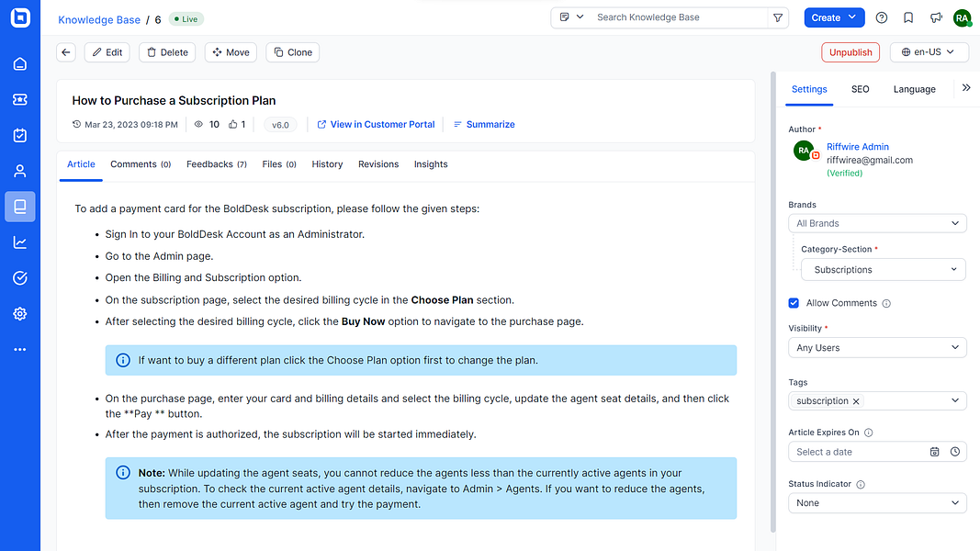Viewport: 980px width, 551px height.
Task: Select the SEO tab in the side panel
Action: [x=860, y=89]
